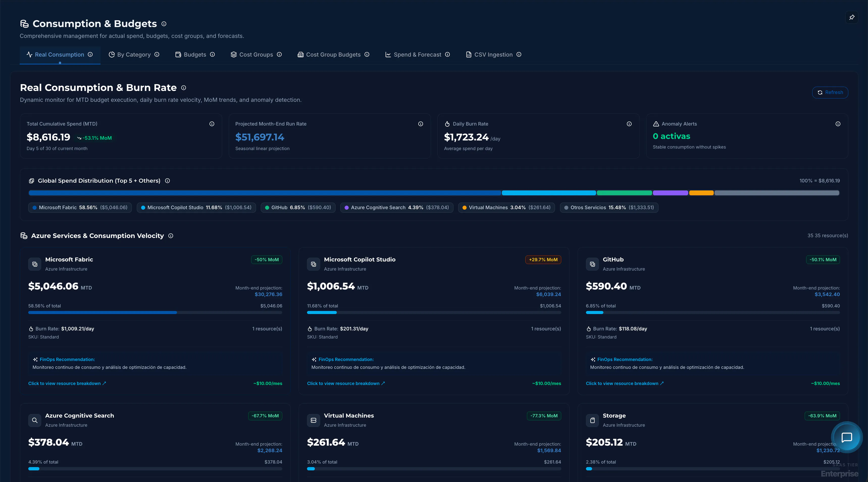This screenshot has height=482, width=868.
Task: Click GitHub 6.85% legend chip
Action: point(298,207)
